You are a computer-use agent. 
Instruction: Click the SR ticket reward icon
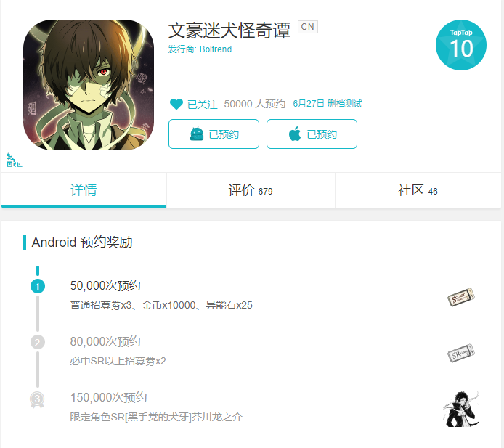461,353
